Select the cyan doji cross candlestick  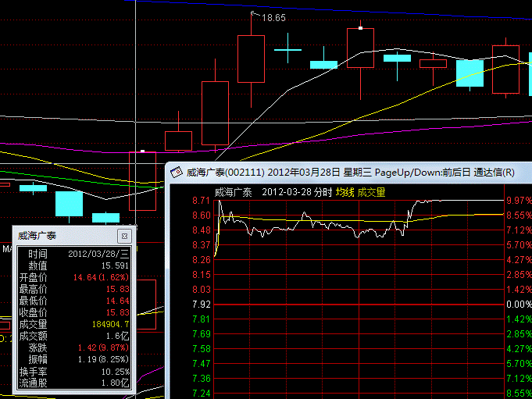(x=287, y=49)
